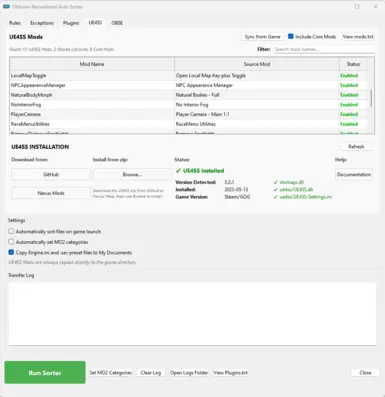Click the green Run Sorter button

pos(45,373)
